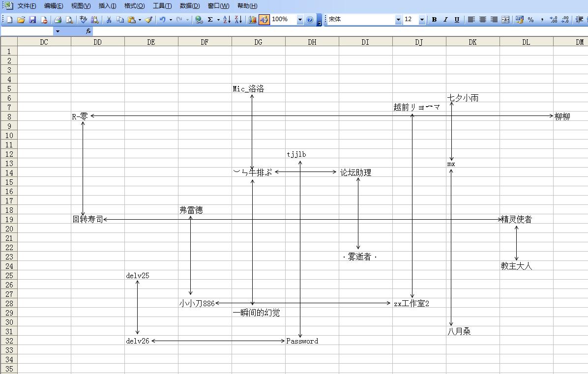Activate the Format Painter brush

point(149,20)
